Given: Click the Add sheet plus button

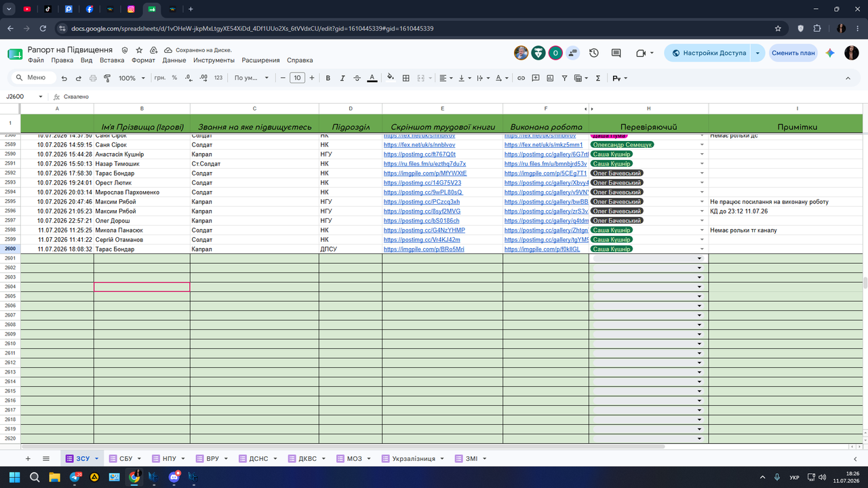Looking at the screenshot, I should (x=28, y=459).
